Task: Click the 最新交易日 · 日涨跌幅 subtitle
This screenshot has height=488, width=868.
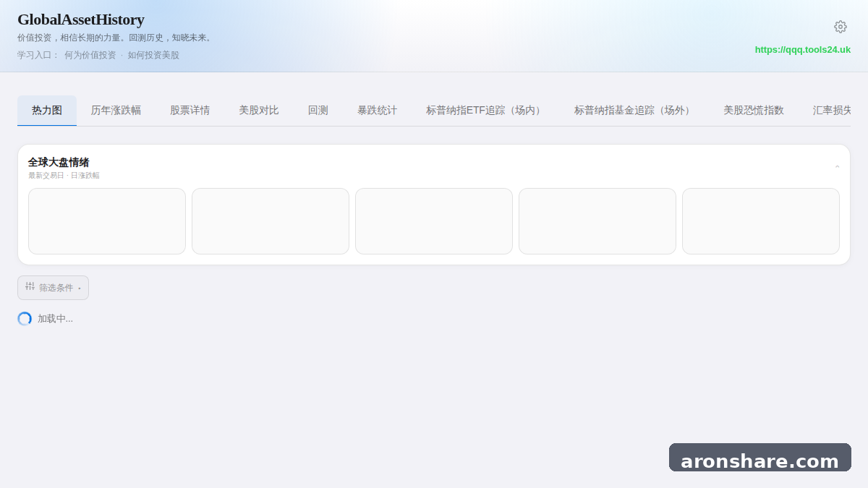Action: pos(64,176)
